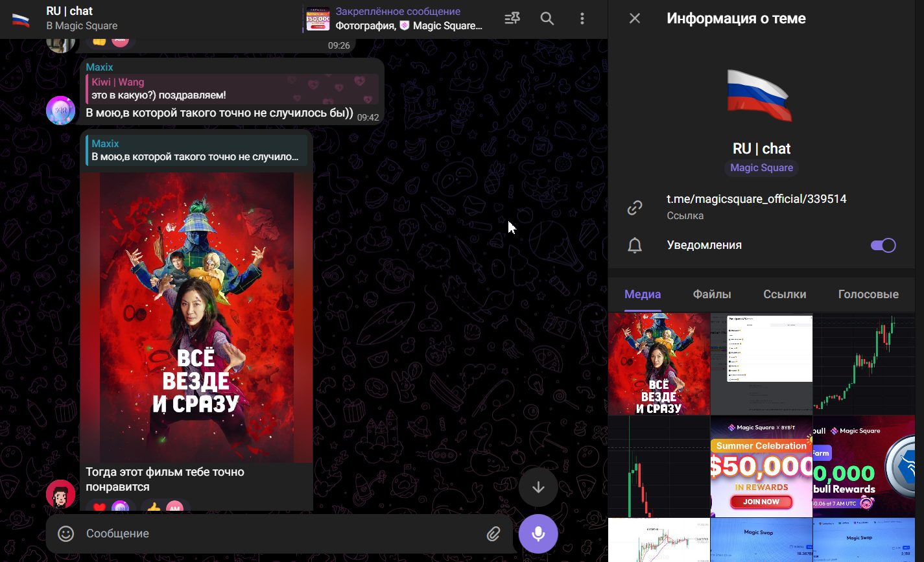Click the notifications bell icon

635,245
